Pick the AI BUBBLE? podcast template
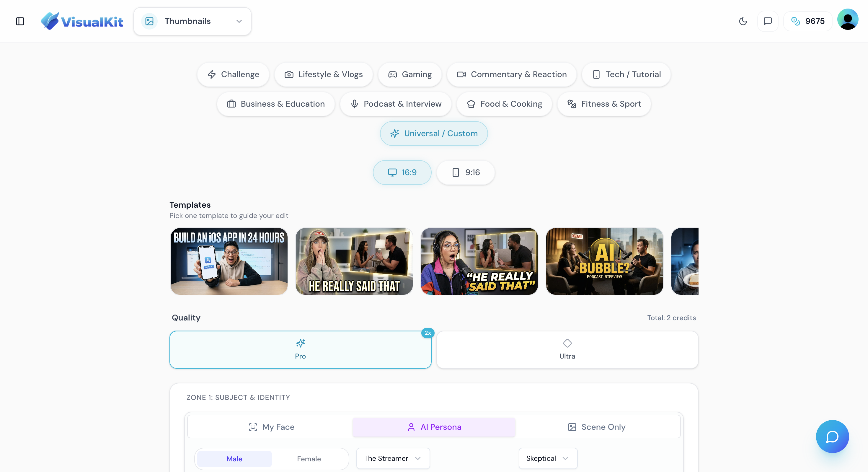Image resolution: width=868 pixels, height=472 pixels. click(604, 261)
